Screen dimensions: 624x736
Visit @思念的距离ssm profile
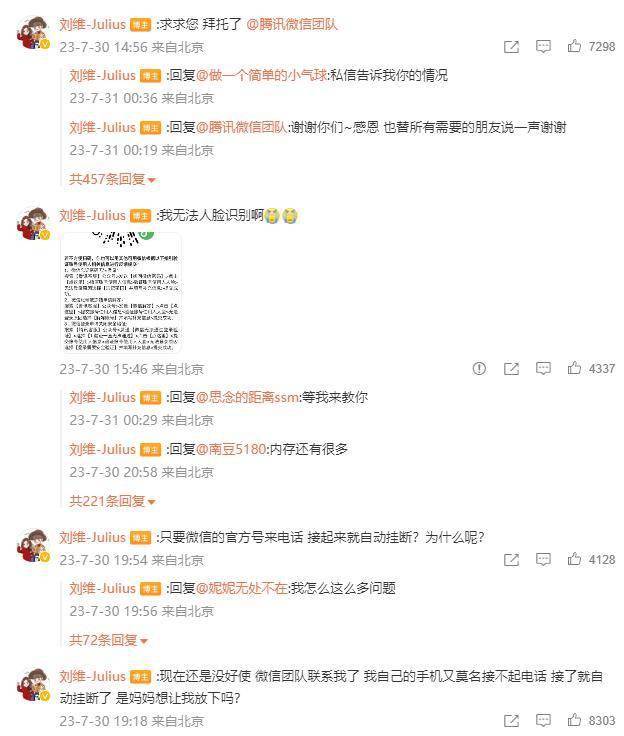click(247, 397)
